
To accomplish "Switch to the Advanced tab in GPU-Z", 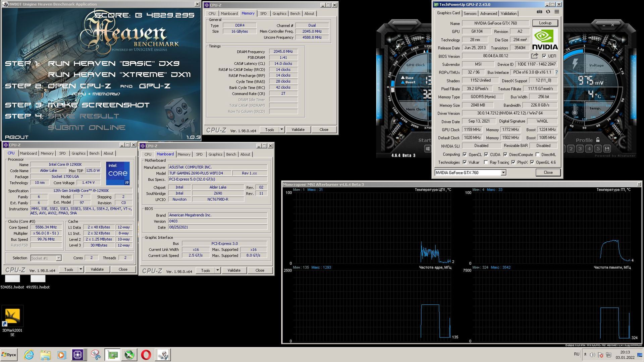I will coord(488,13).
